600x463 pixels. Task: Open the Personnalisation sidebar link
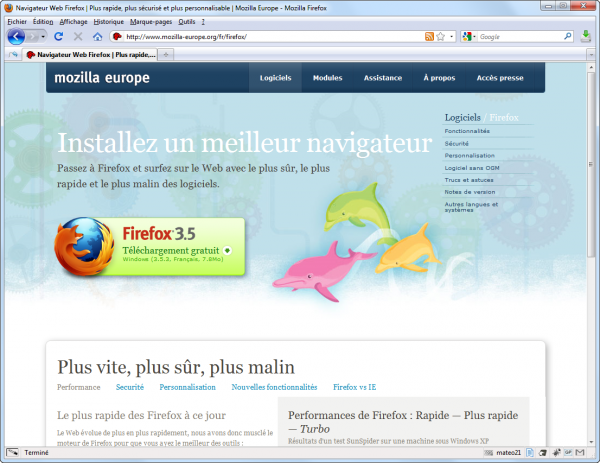(470, 155)
